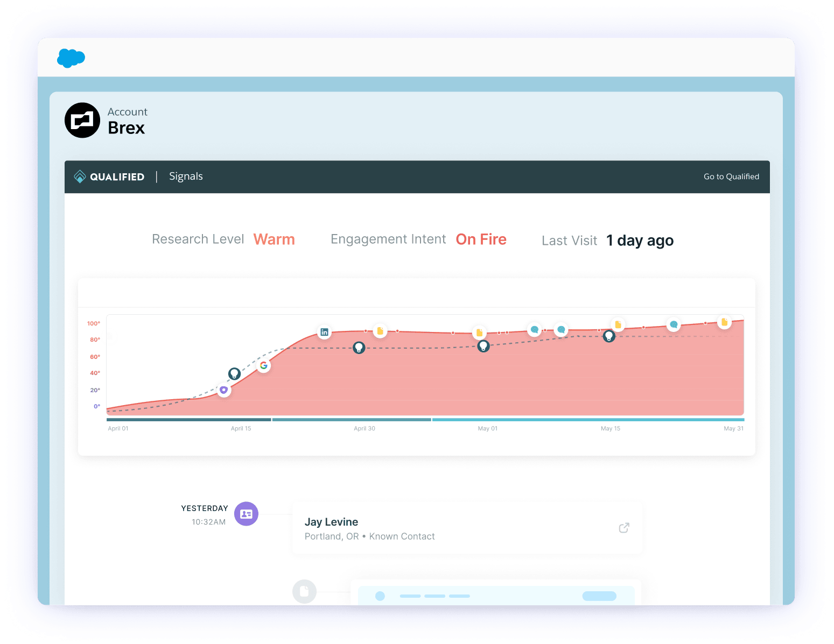Click the 60° axis label

[95, 357]
